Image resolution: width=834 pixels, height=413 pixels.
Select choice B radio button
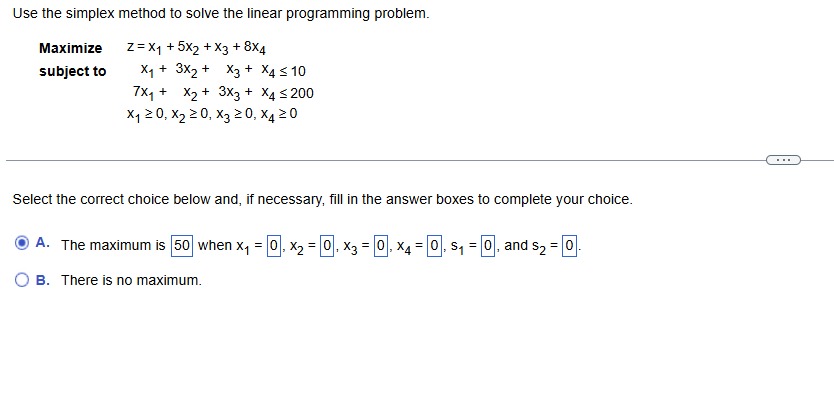point(22,280)
